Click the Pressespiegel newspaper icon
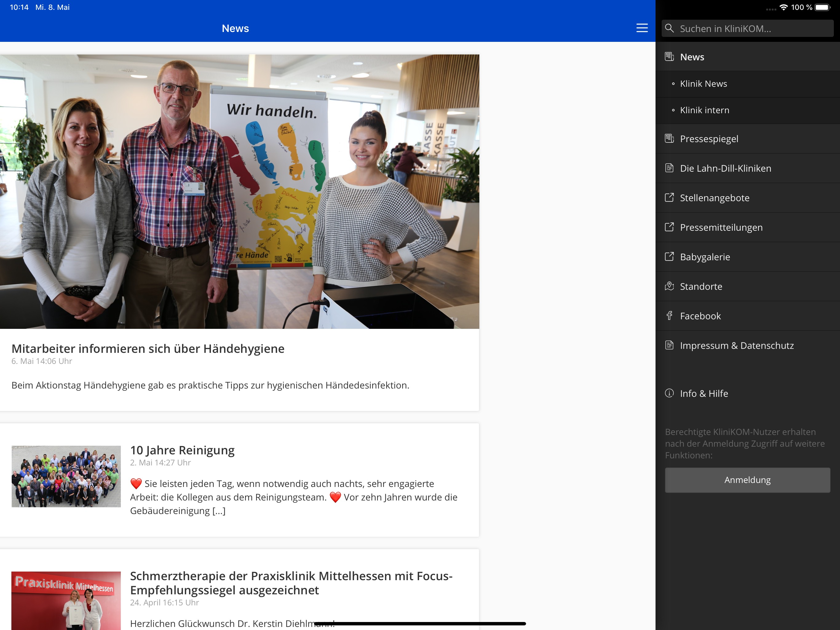Screen dimensions: 840x630 point(669,139)
